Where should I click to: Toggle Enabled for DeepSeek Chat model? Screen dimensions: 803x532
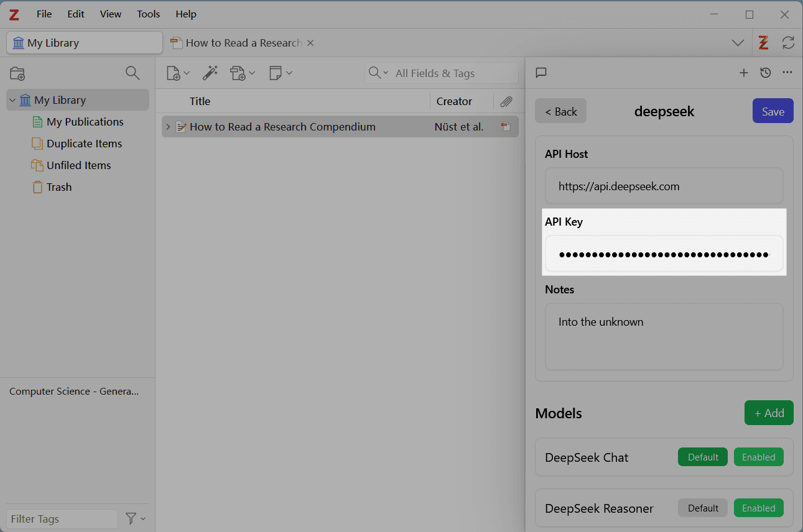coord(758,457)
